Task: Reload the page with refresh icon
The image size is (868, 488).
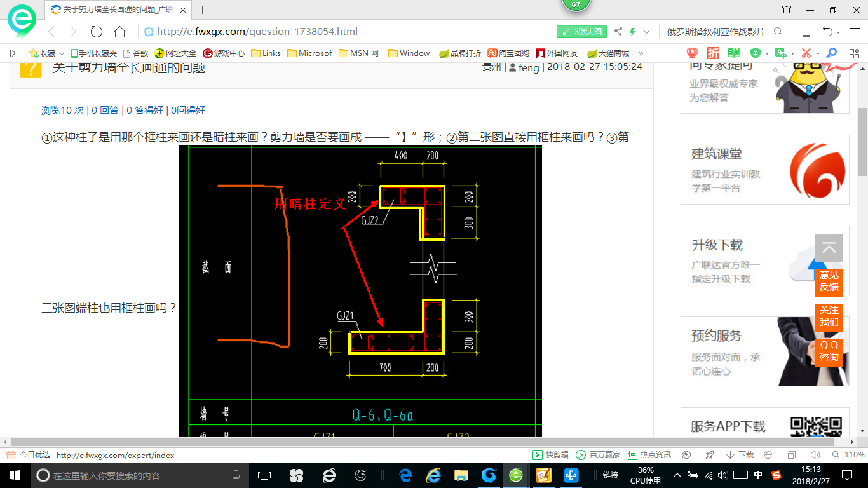Action: pyautogui.click(x=97, y=32)
